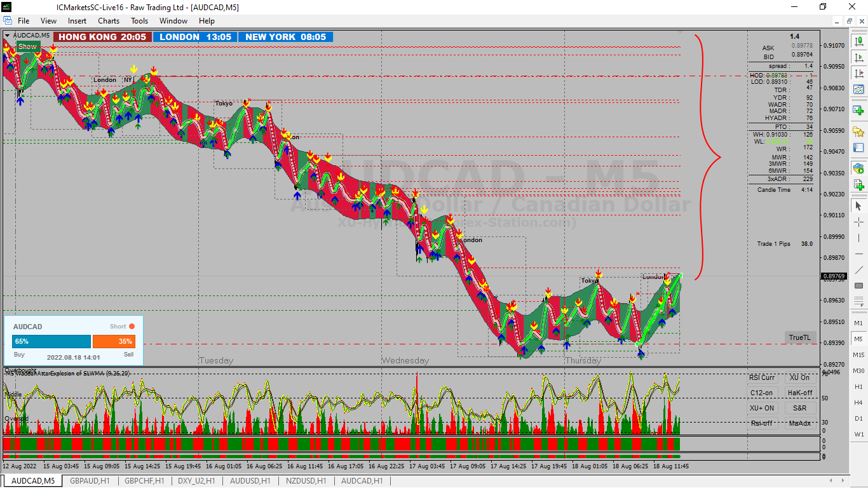This screenshot has height=488, width=868.
Task: Toggle the Rsi-off chart button
Action: [x=762, y=423]
